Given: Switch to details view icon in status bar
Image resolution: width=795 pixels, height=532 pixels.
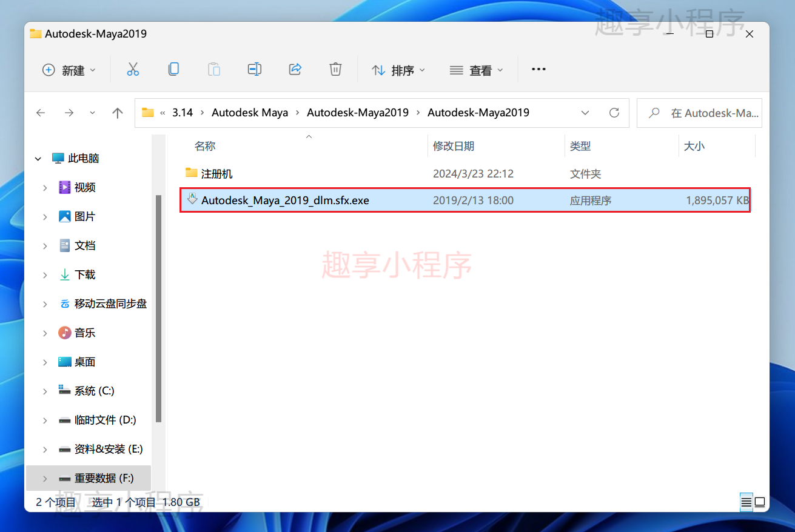Looking at the screenshot, I should pyautogui.click(x=746, y=502).
